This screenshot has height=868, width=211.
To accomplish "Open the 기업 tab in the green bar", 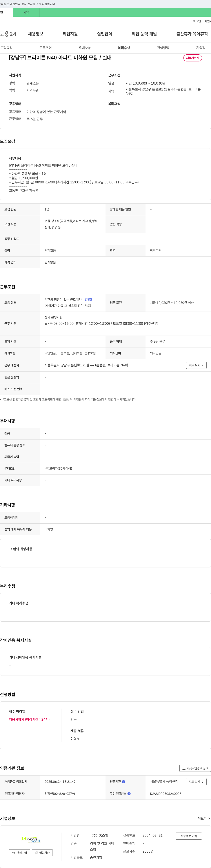I will 26,13.
